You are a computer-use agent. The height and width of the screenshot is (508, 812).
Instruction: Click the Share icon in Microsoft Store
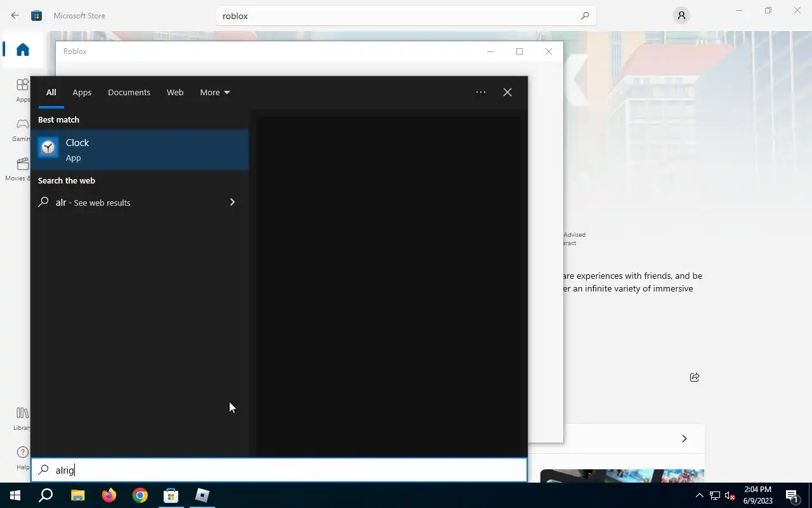[x=695, y=377]
